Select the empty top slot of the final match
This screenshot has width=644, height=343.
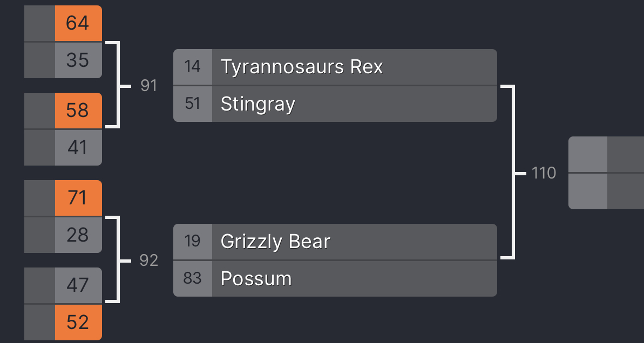pos(606,154)
